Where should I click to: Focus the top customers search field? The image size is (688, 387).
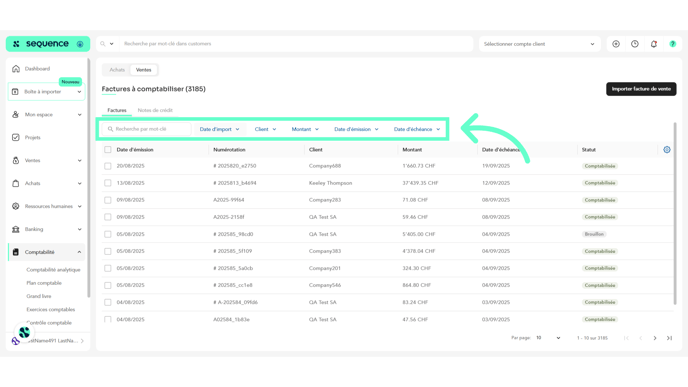(296, 44)
